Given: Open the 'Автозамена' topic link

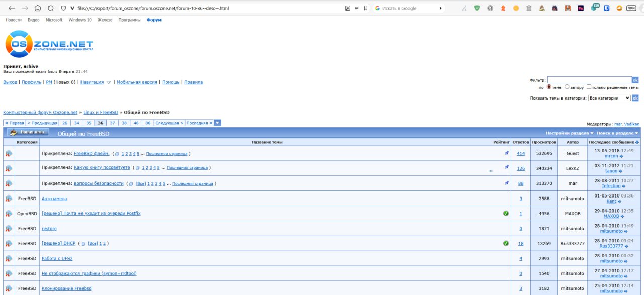Looking at the screenshot, I should (54, 199).
